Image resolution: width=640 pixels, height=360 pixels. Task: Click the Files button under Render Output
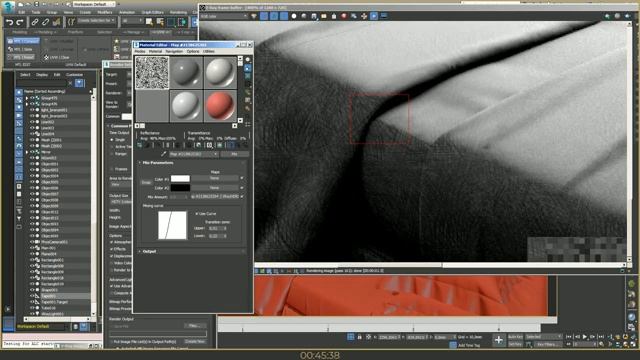tap(195, 326)
